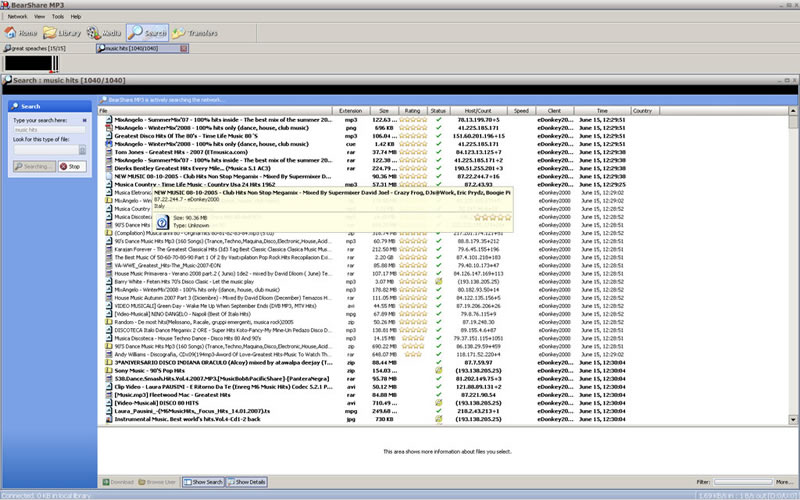Click the Browse User button
800x500 pixels.
click(x=157, y=482)
